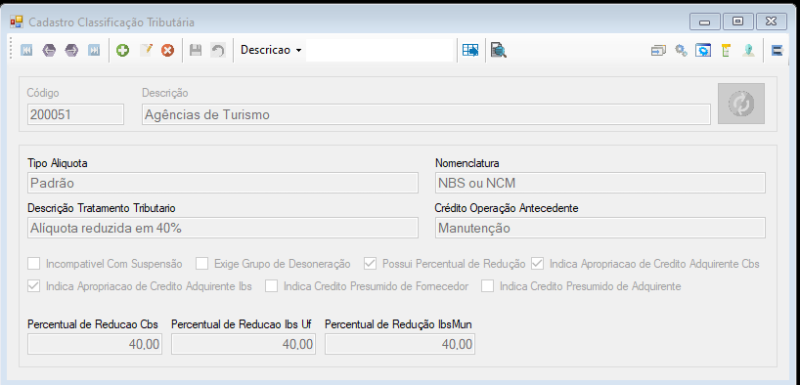Open the Crédito Operação Antecedente combo box
This screenshot has height=385, width=800.
click(x=600, y=227)
